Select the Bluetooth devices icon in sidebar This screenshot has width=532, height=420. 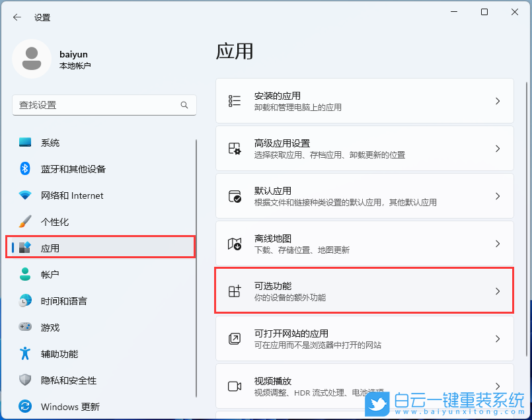pos(26,169)
